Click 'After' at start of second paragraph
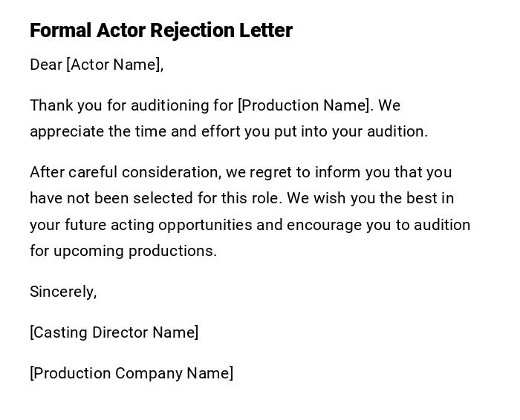The width and height of the screenshot is (520, 420). pos(48,173)
